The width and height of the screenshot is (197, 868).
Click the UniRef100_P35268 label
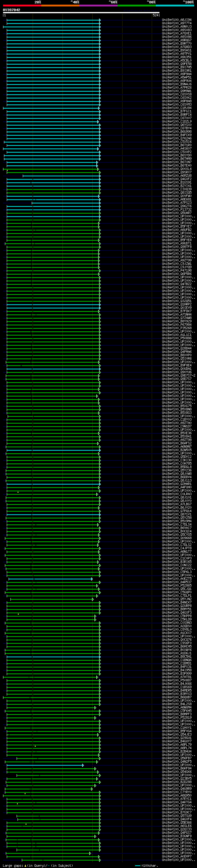point(177,328)
